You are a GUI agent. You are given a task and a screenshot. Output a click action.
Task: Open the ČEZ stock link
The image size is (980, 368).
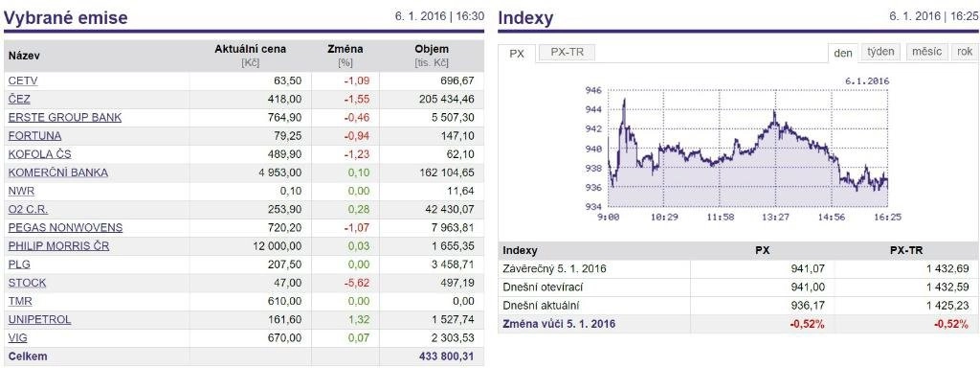click(19, 99)
